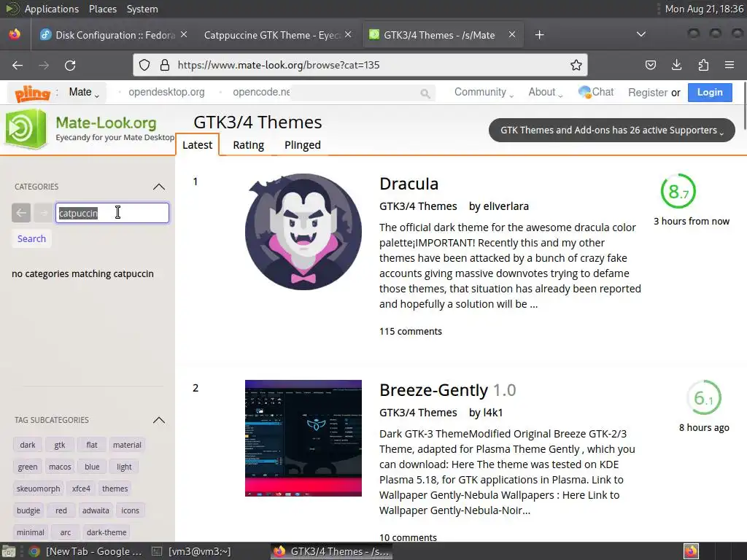Click the category forward arrow button
Image resolution: width=747 pixels, height=560 pixels.
point(43,213)
